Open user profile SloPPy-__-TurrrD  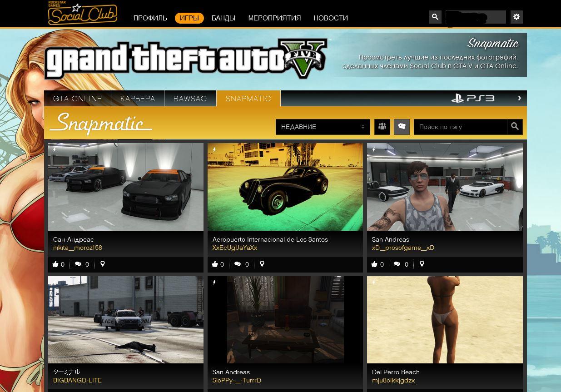(x=237, y=381)
